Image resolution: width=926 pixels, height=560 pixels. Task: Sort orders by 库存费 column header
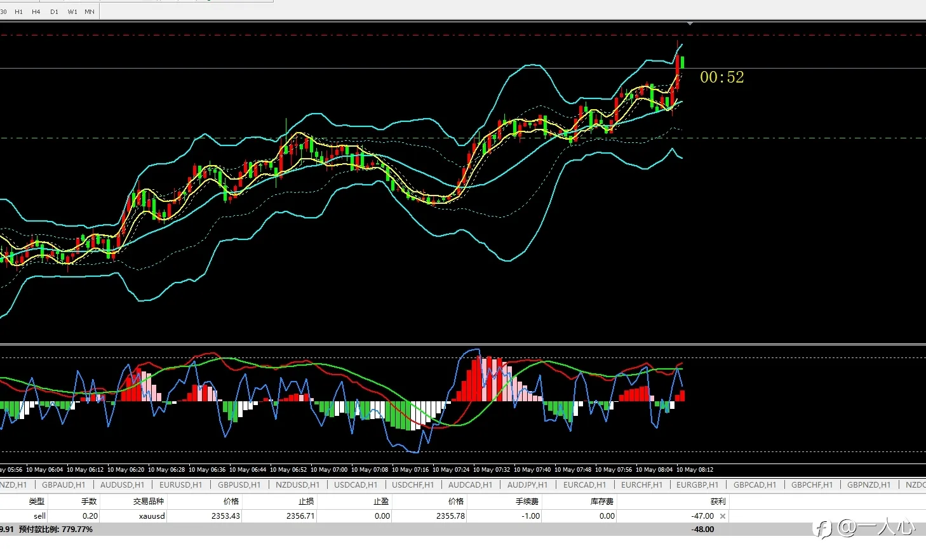(x=602, y=502)
